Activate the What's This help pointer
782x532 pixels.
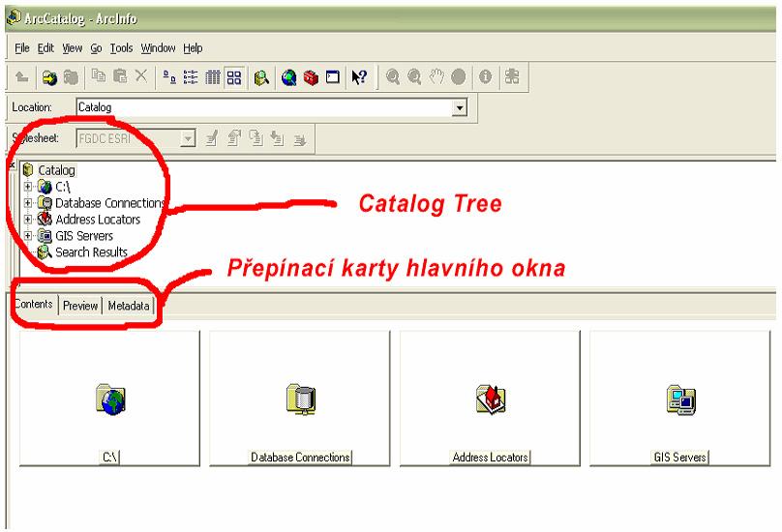point(359,77)
